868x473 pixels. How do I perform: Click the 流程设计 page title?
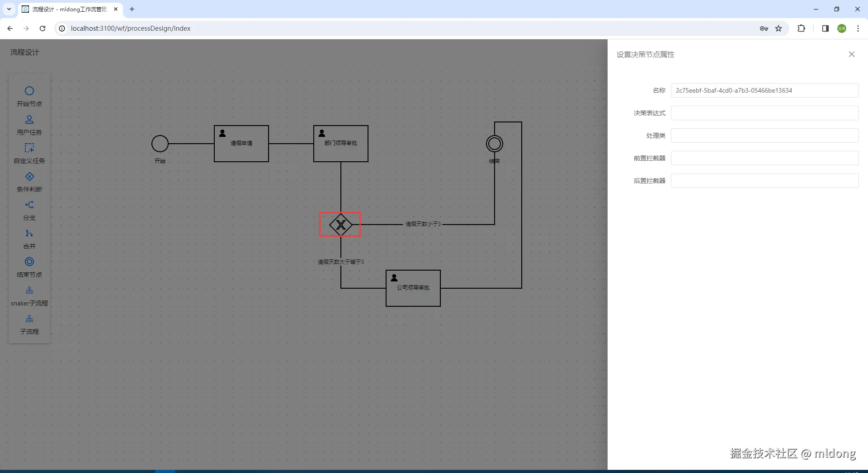(x=25, y=52)
